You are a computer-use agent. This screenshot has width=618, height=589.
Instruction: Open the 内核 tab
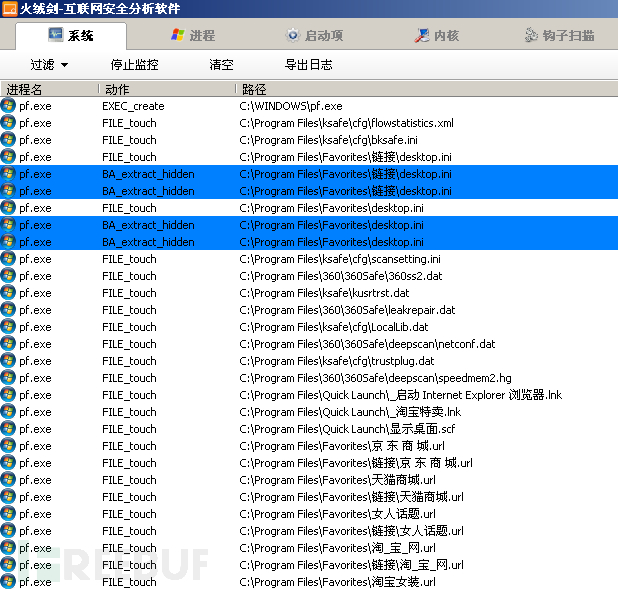(x=436, y=35)
